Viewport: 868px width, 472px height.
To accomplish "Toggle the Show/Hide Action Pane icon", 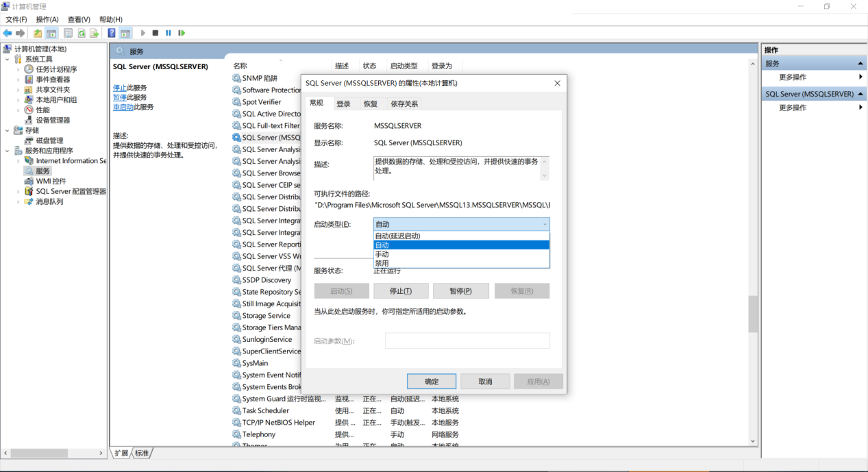I will click(x=125, y=33).
